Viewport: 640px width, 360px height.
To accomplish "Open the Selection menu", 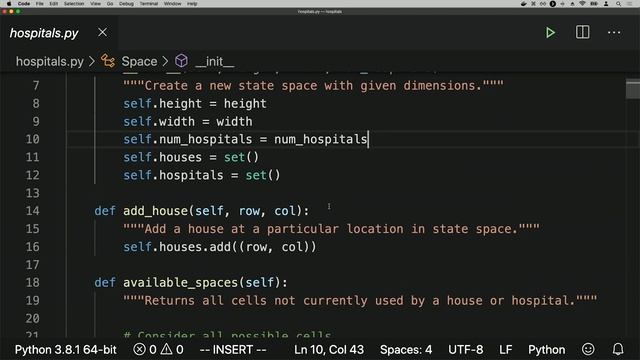I will (x=74, y=4).
